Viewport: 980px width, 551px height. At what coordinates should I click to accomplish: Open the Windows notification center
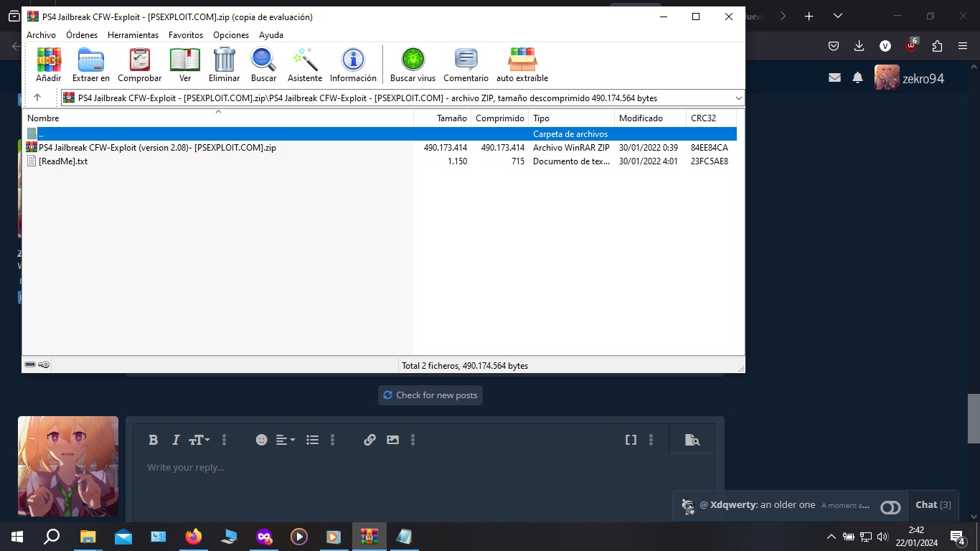(958, 537)
